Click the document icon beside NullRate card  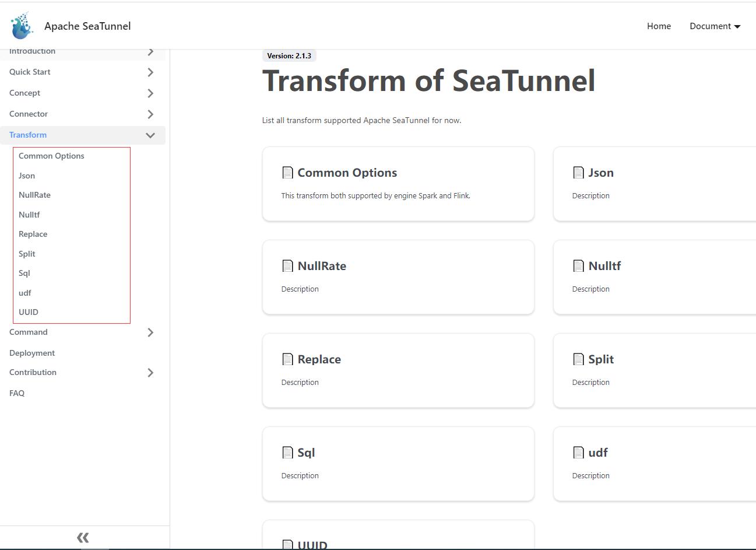[287, 266]
